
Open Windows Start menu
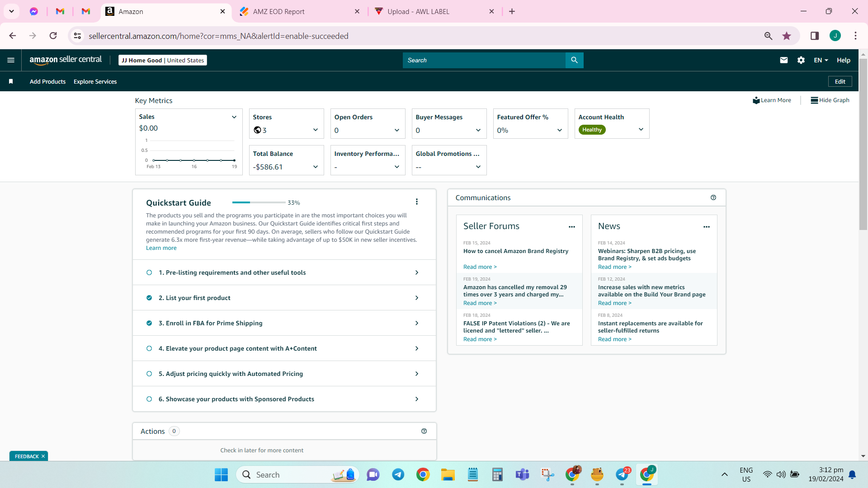(x=221, y=474)
